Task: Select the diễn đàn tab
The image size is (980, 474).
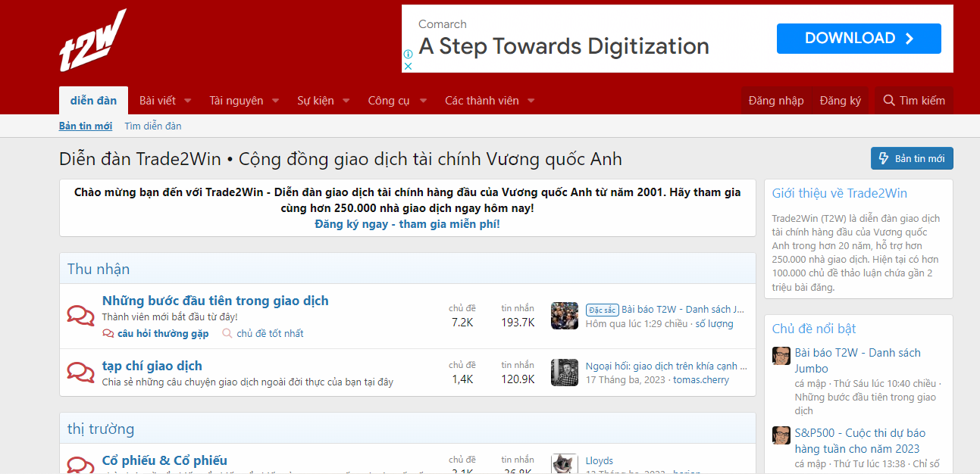Action: (94, 101)
